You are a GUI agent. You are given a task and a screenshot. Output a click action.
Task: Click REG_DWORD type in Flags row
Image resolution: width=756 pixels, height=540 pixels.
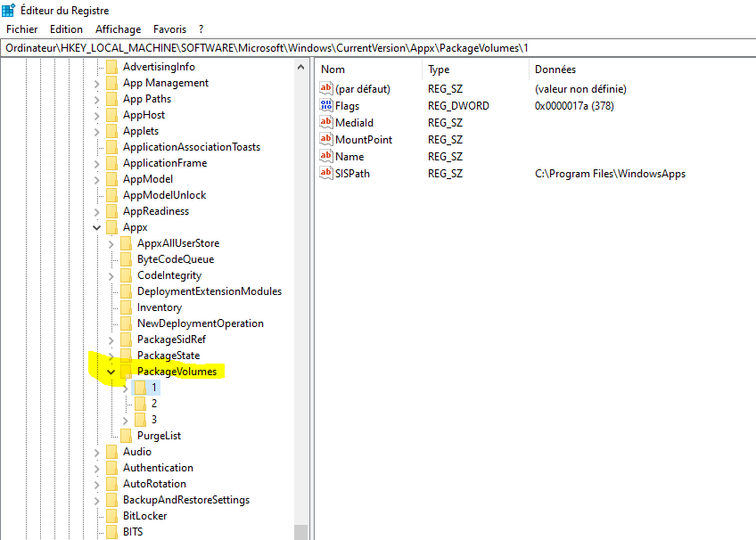pos(458,106)
